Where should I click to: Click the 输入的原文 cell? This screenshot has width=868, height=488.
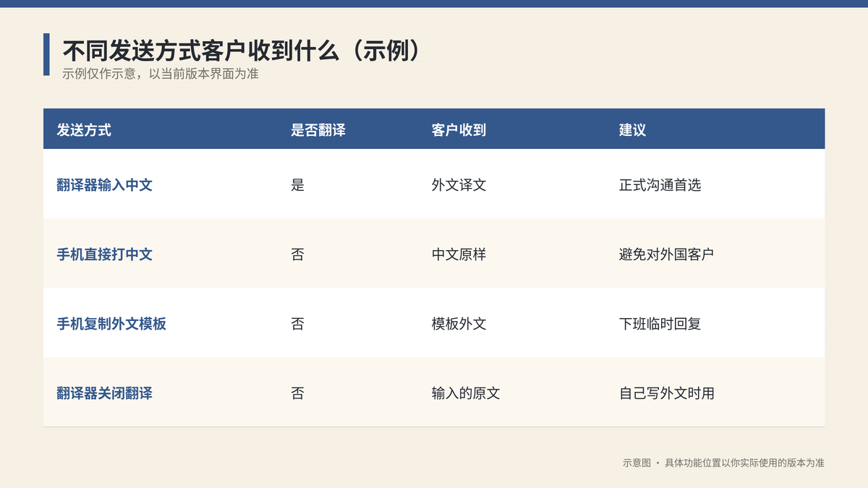coord(466,393)
